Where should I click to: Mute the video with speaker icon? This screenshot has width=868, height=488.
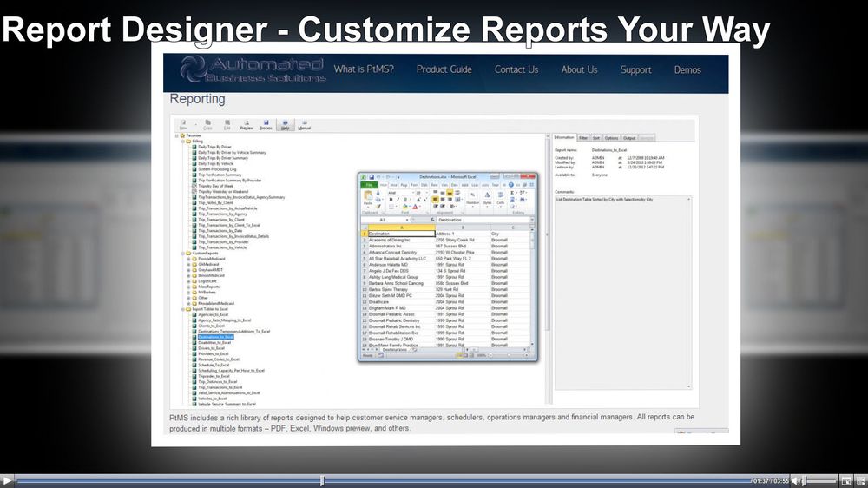click(x=796, y=481)
